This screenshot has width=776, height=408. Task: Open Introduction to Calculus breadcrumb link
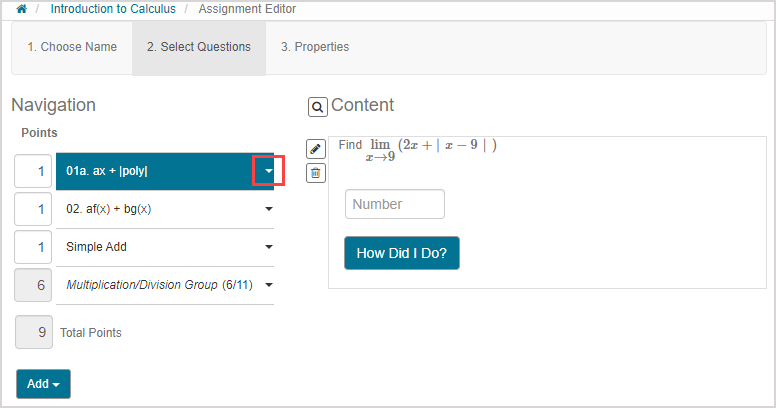click(113, 9)
